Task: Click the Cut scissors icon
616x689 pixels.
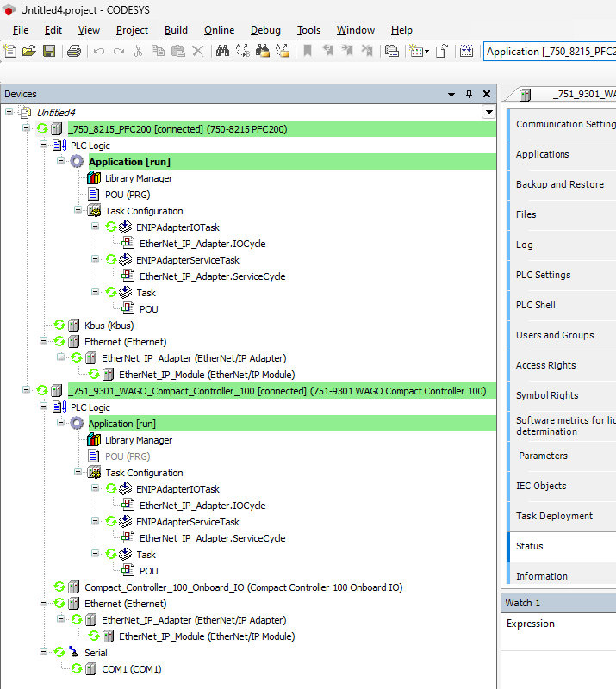Action: tap(138, 51)
